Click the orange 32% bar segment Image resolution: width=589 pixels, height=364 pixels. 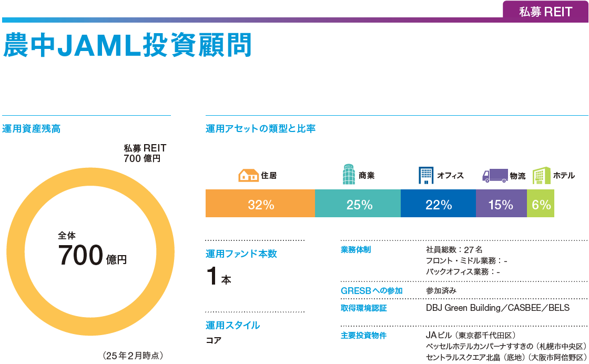point(260,205)
